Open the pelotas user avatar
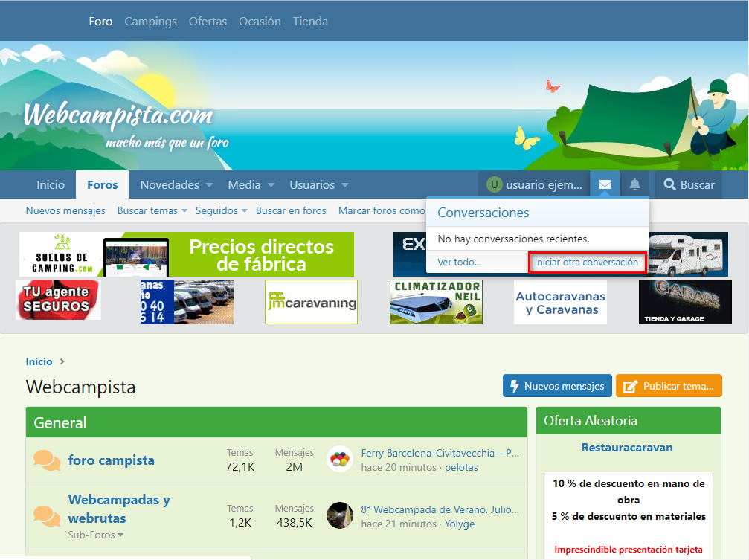The width and height of the screenshot is (749, 560). coord(340,459)
